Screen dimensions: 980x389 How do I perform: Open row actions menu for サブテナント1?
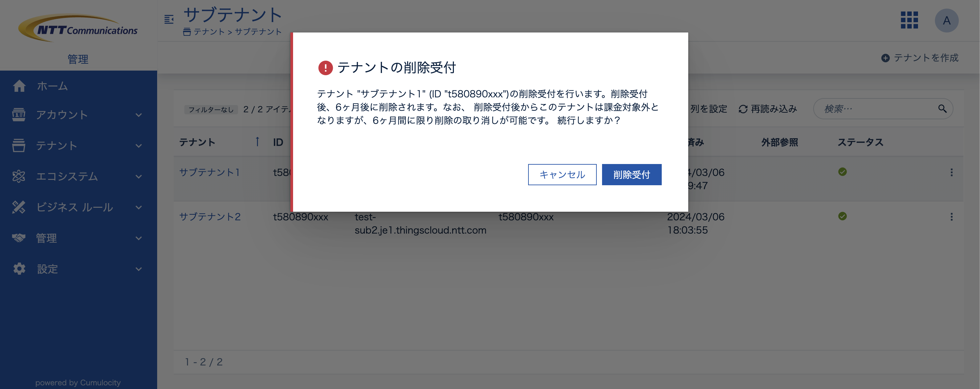(x=951, y=172)
